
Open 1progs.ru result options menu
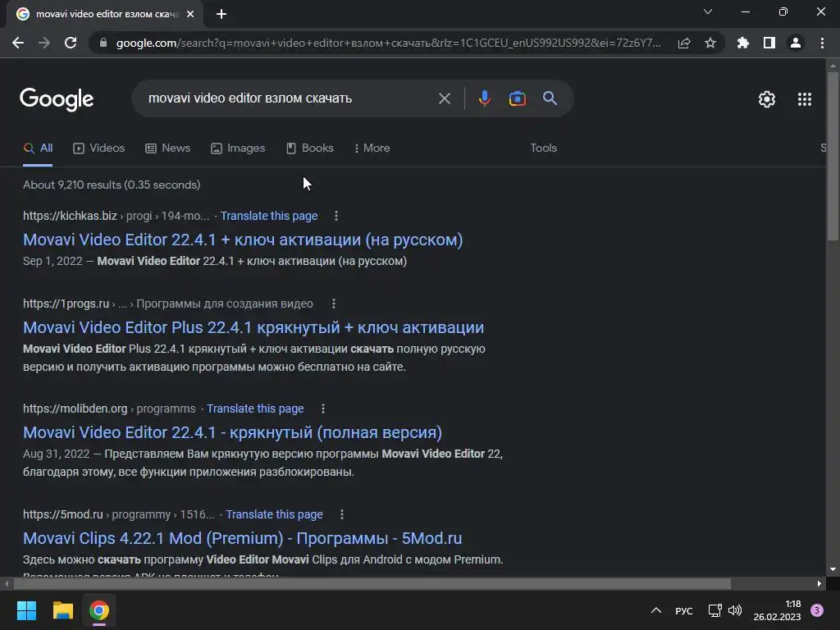(333, 304)
